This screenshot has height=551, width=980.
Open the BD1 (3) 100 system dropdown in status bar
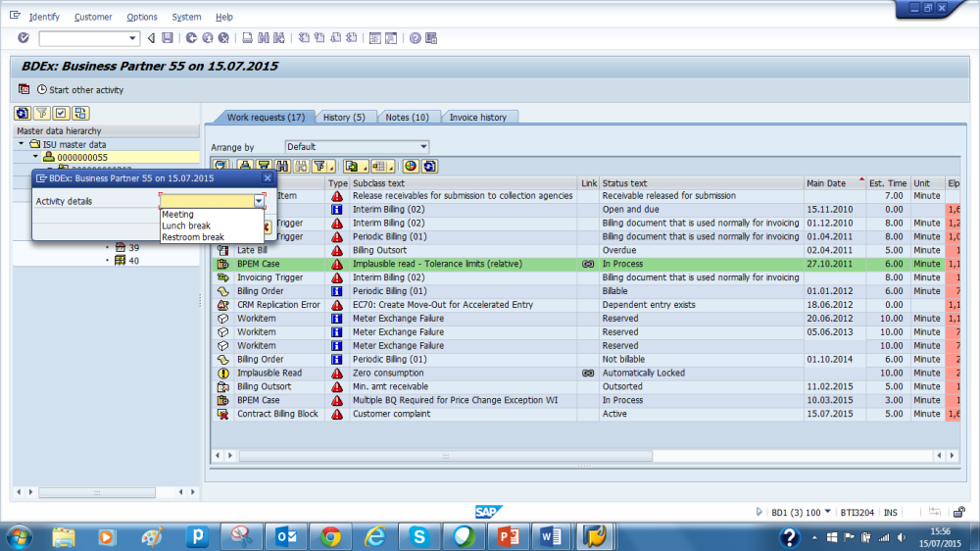[827, 512]
